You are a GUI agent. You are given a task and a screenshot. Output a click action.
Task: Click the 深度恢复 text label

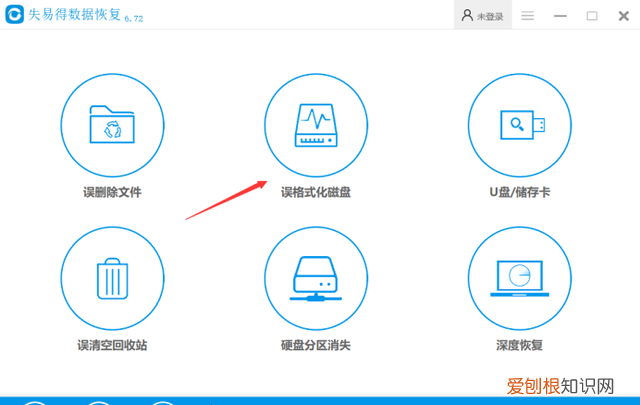coord(520,345)
